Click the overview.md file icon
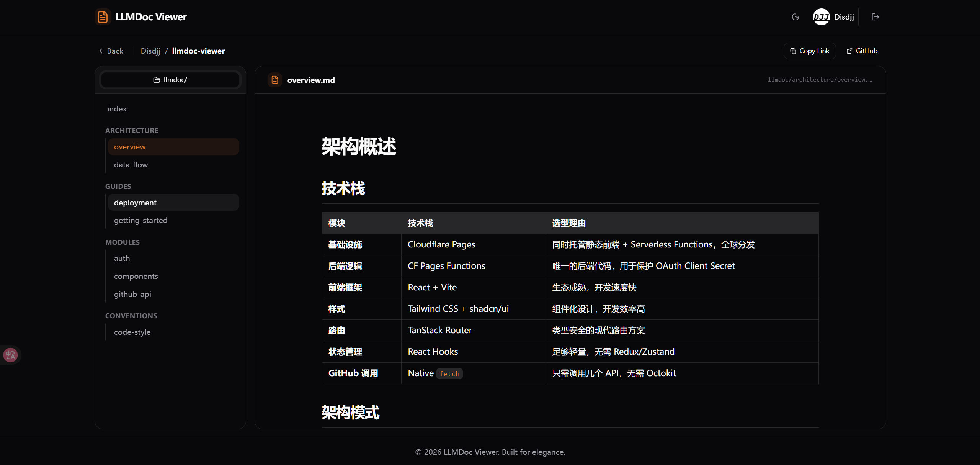Viewport: 980px width, 465px height. pos(275,80)
